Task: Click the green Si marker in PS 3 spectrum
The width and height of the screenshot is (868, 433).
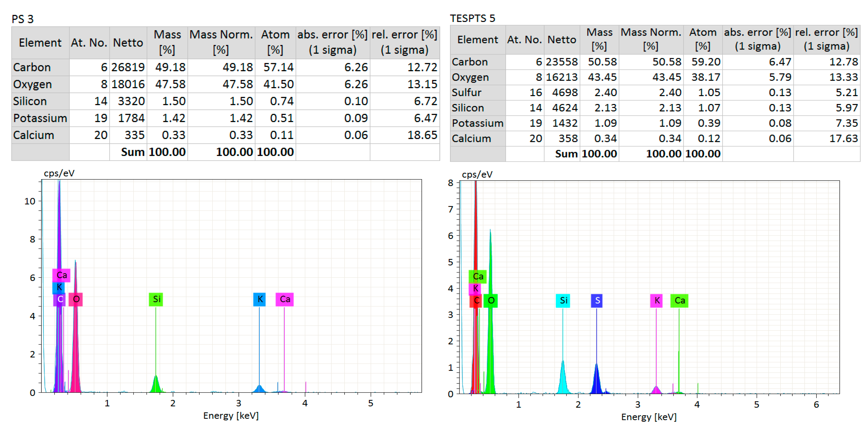Action: click(156, 299)
